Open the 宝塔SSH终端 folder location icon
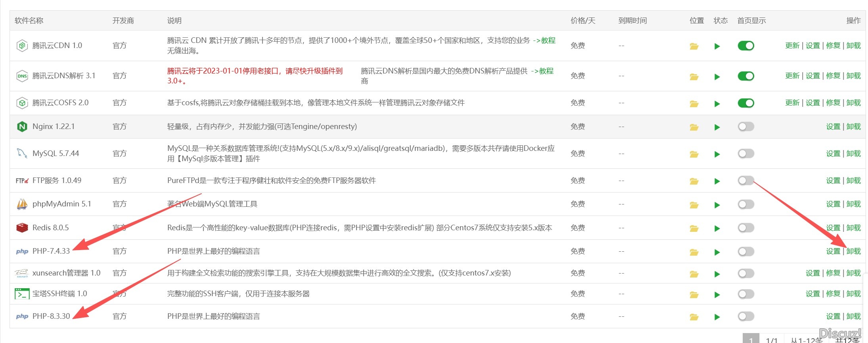The height and width of the screenshot is (343, 868). (x=694, y=295)
